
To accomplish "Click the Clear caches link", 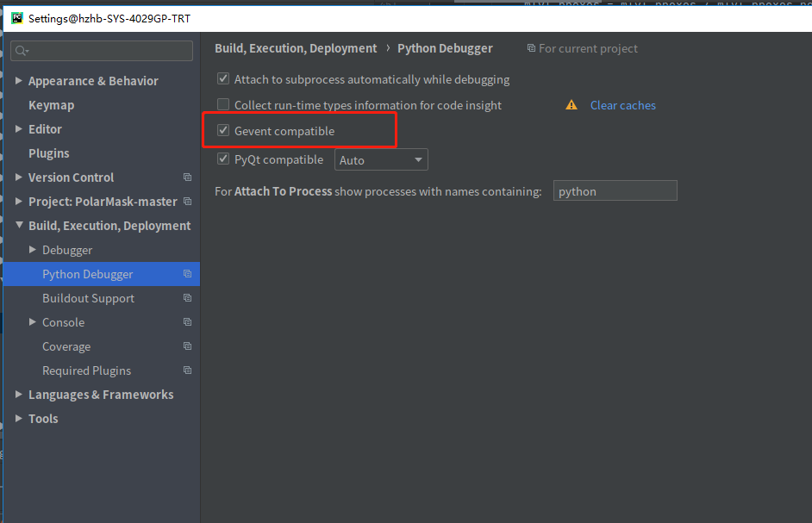I will 622,104.
